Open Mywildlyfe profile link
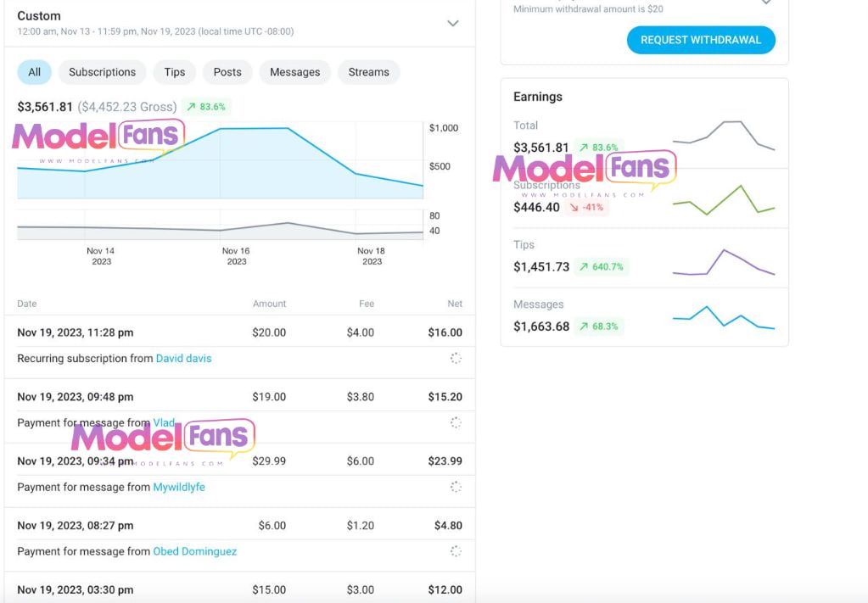Screen dimensions: 868x603 [179, 487]
